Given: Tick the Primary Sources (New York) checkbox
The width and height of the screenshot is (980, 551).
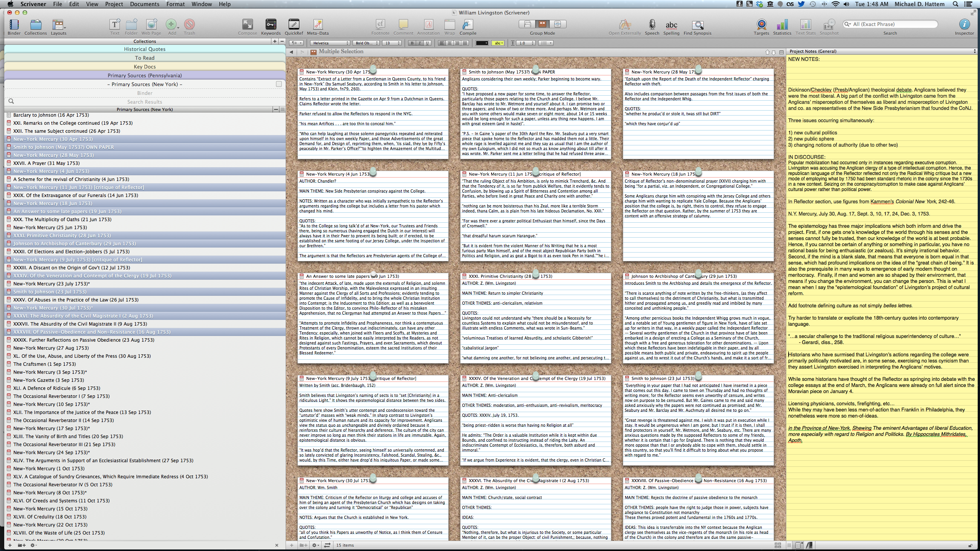Looking at the screenshot, I should [279, 84].
